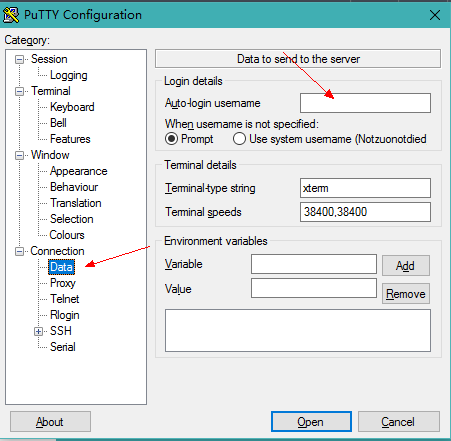
Task: Collapse the Window tree node
Action: tap(19, 155)
